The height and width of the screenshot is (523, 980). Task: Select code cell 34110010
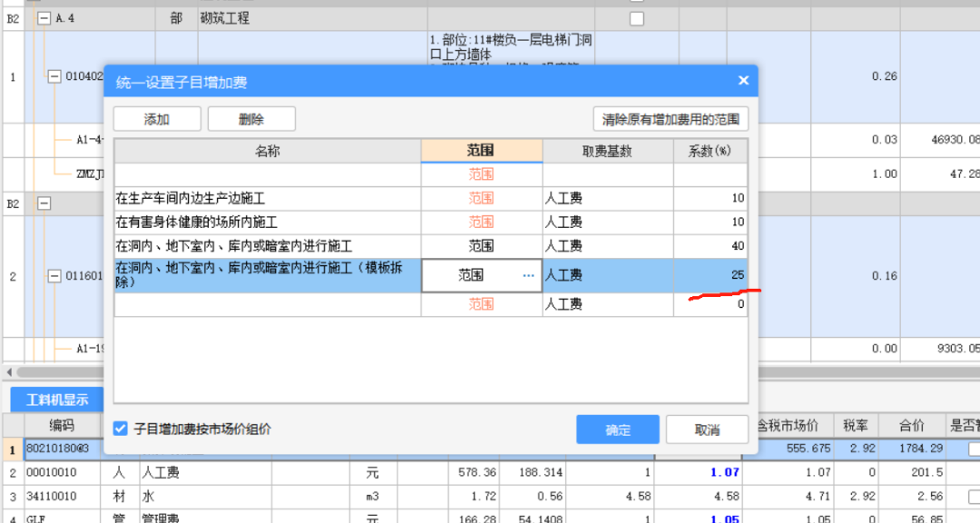pyautogui.click(x=62, y=496)
